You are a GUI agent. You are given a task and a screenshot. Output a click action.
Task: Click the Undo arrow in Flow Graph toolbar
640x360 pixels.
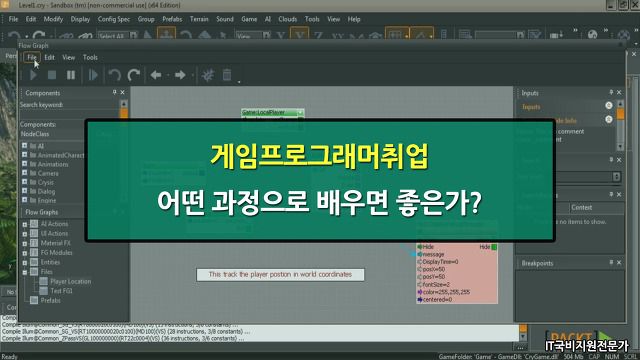114,75
